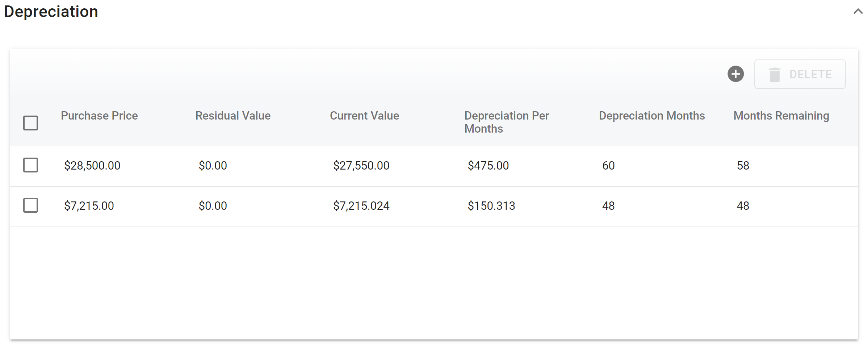The width and height of the screenshot is (868, 350).
Task: Click the trash icon in Delete button
Action: 774,75
